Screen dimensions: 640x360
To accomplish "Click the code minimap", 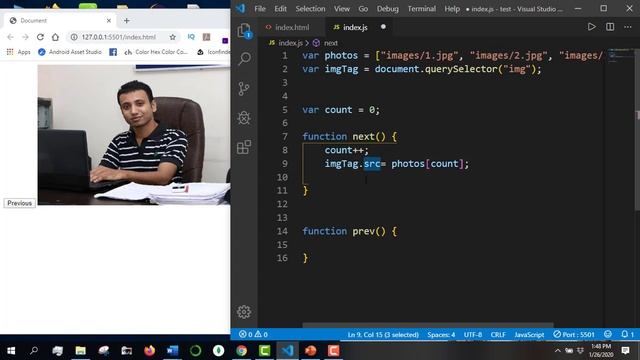I will click(x=620, y=55).
